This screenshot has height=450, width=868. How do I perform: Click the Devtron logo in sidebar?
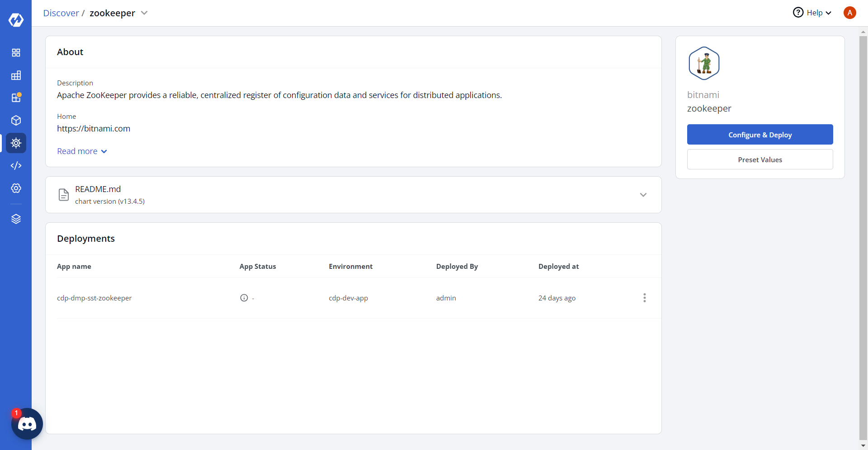click(16, 20)
